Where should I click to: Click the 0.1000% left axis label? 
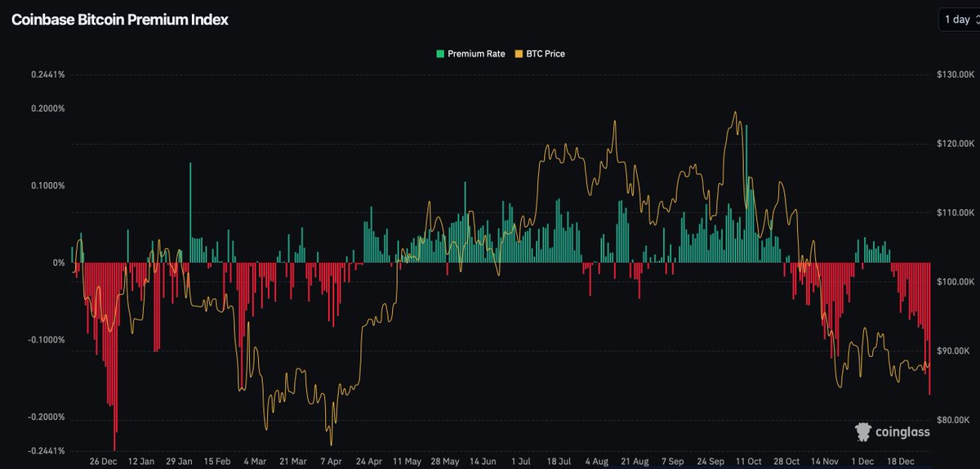click(47, 185)
